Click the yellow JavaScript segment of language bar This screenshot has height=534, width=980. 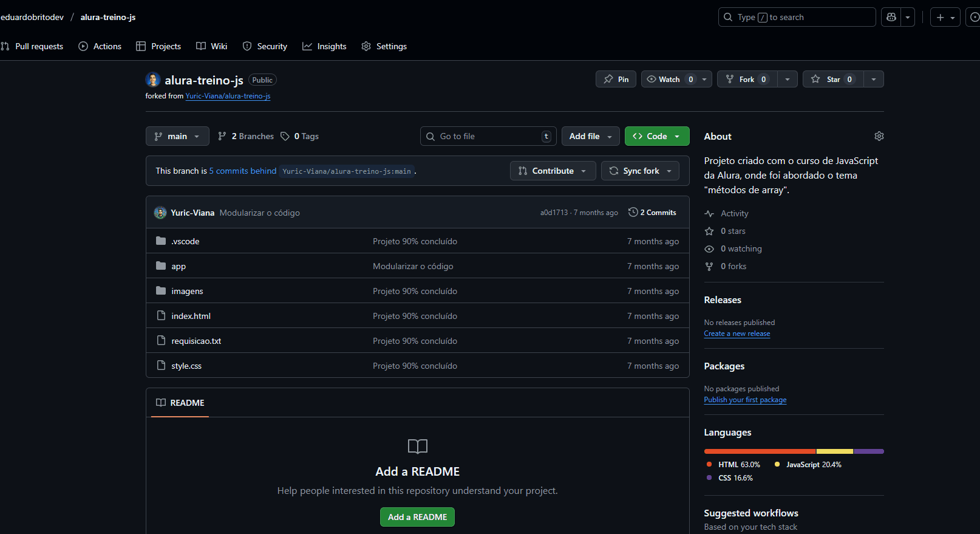point(835,451)
